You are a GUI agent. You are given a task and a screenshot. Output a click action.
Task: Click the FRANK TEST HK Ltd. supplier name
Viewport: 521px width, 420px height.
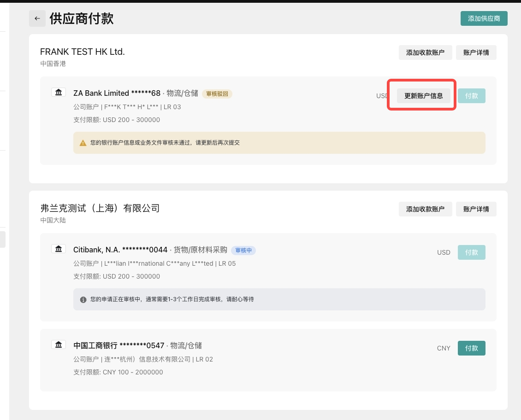click(x=83, y=52)
